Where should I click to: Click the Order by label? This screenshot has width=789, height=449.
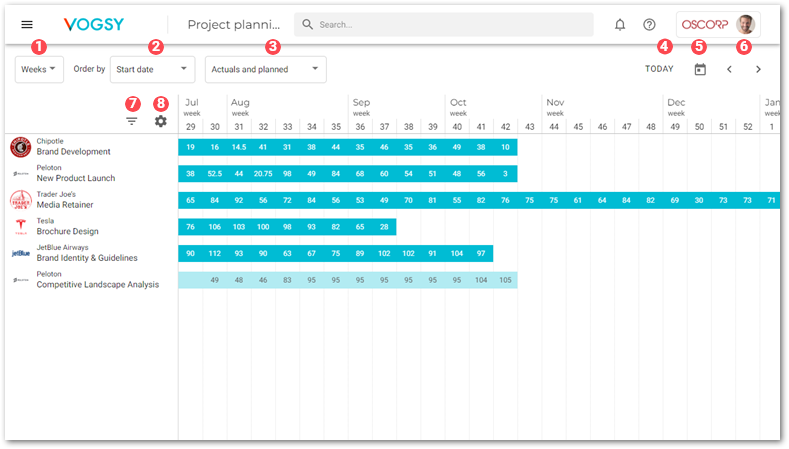click(x=89, y=69)
